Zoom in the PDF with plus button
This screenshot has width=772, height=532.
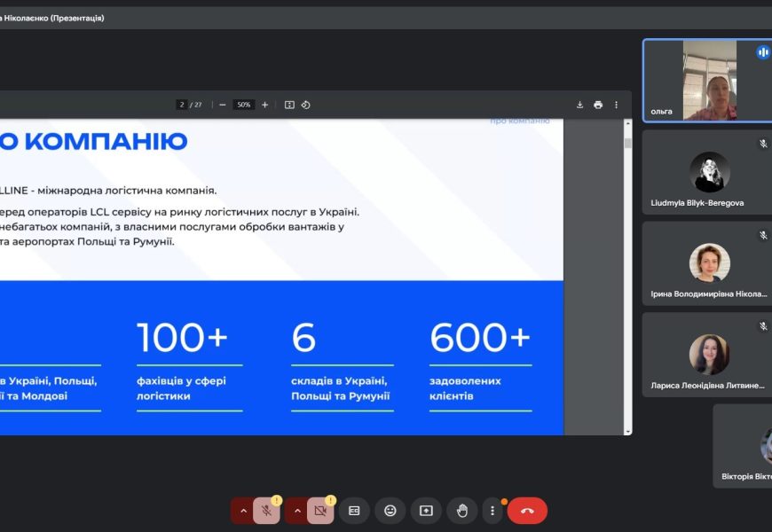tap(264, 105)
